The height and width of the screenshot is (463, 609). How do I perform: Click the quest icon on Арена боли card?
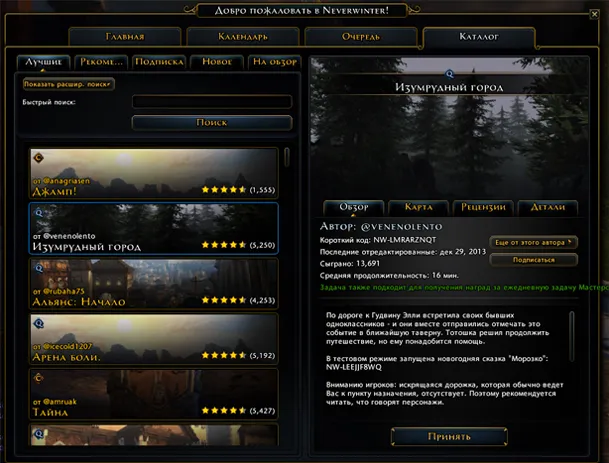[x=38, y=323]
